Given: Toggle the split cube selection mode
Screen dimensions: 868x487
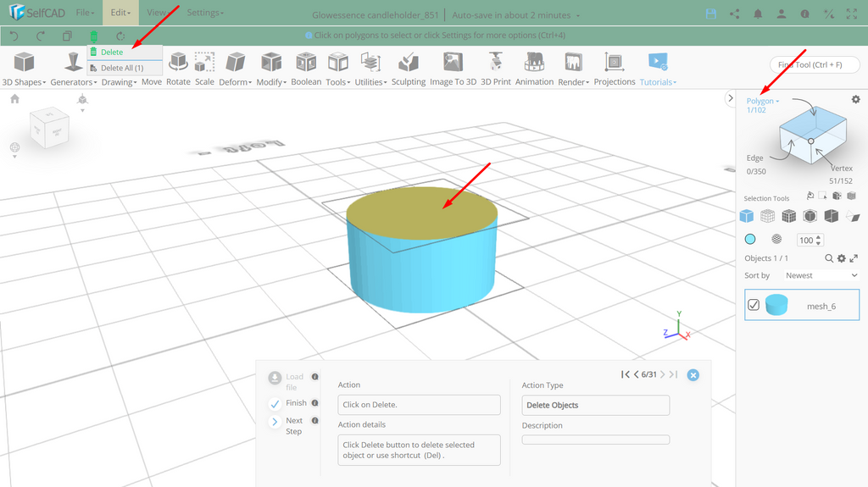Looking at the screenshot, I should click(831, 216).
